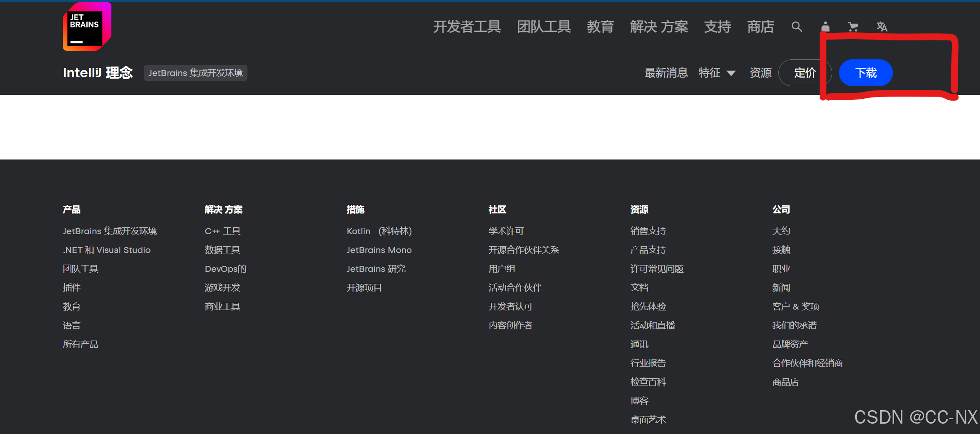
Task: Open footer 抢先体验 link
Action: (x=648, y=306)
